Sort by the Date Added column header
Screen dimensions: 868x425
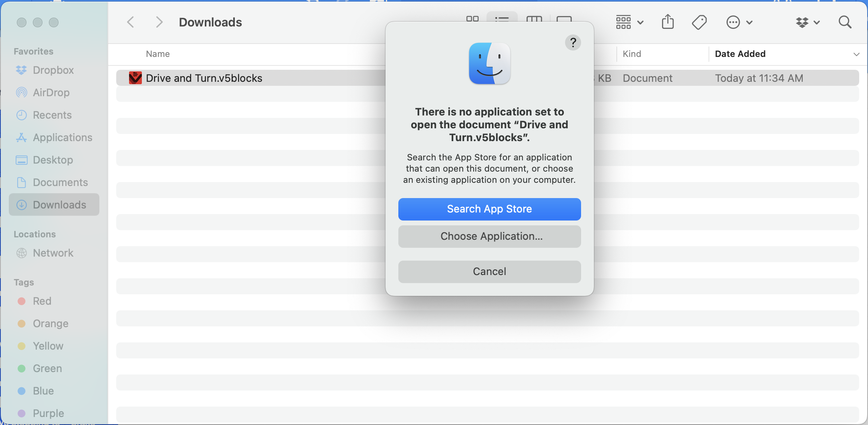(x=740, y=54)
